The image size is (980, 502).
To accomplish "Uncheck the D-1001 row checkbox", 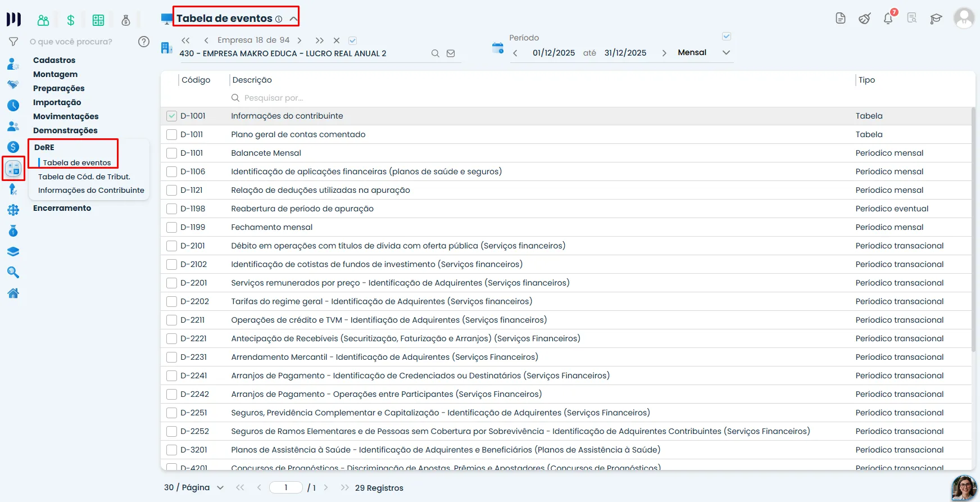I will click(172, 116).
